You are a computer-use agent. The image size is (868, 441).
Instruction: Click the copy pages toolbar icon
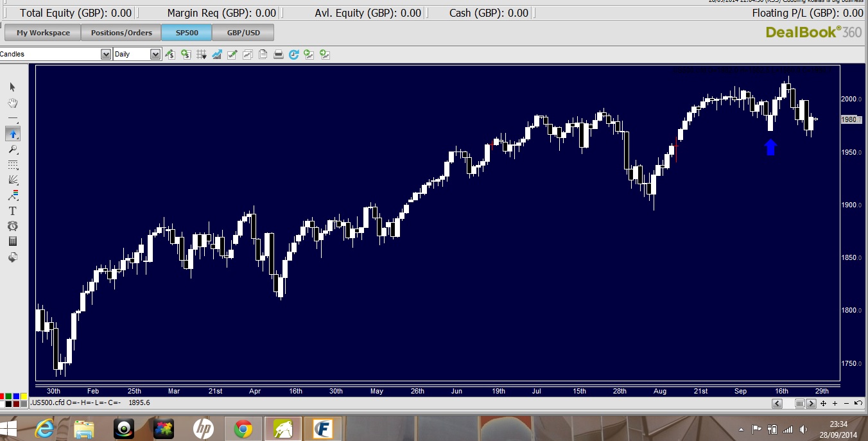pyautogui.click(x=263, y=55)
